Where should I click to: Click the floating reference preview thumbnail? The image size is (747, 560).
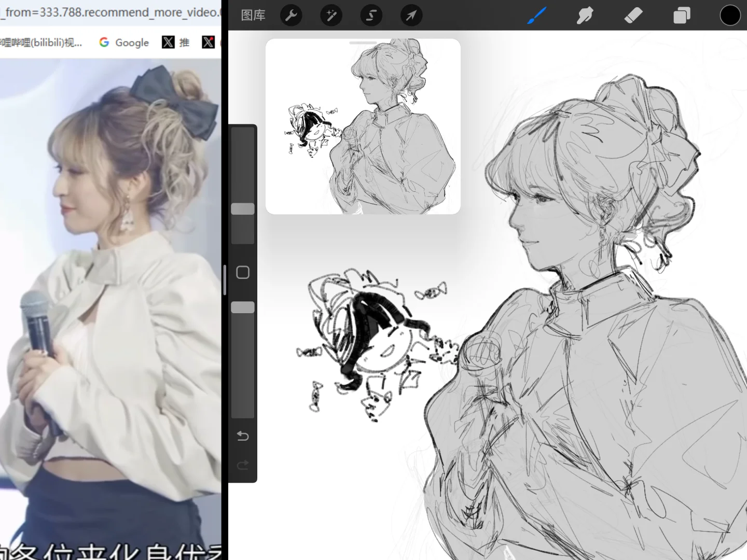click(363, 127)
